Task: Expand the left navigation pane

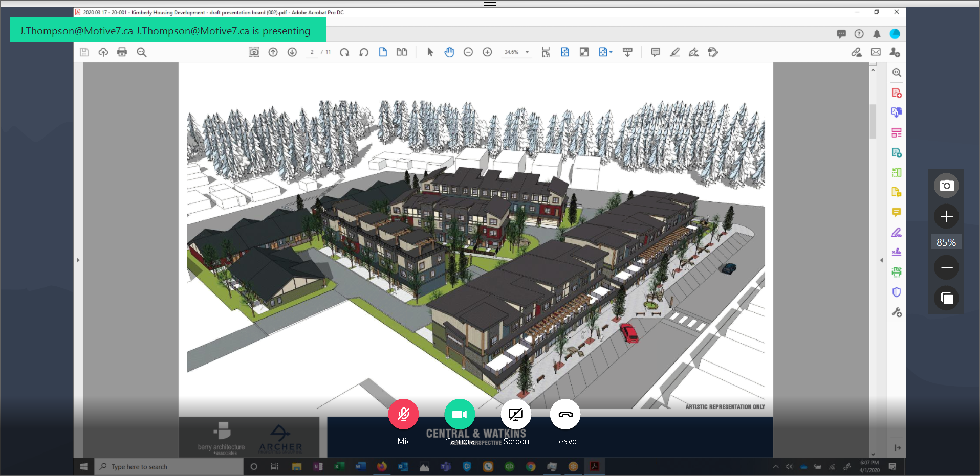Action: (78, 260)
